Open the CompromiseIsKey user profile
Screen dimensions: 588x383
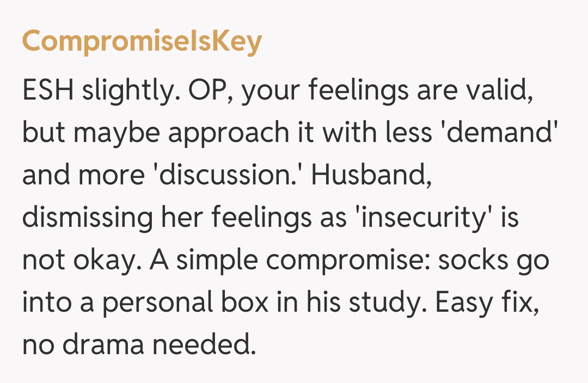pyautogui.click(x=142, y=41)
